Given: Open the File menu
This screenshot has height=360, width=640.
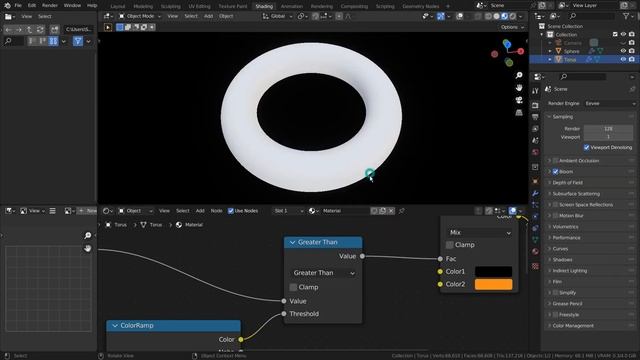Looking at the screenshot, I should 18,5.
